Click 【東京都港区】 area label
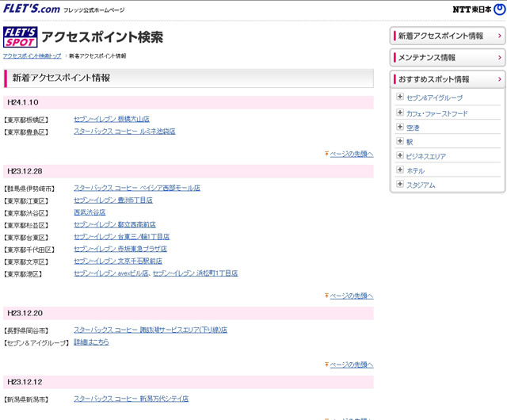Viewport: 507px width, 420px height. [23, 274]
